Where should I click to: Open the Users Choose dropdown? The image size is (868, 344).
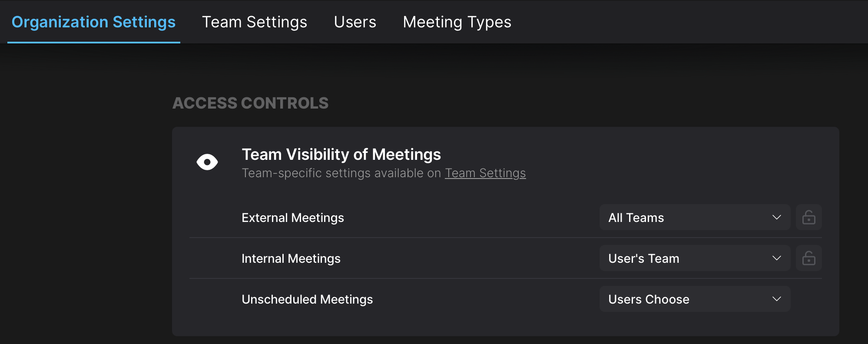(695, 299)
